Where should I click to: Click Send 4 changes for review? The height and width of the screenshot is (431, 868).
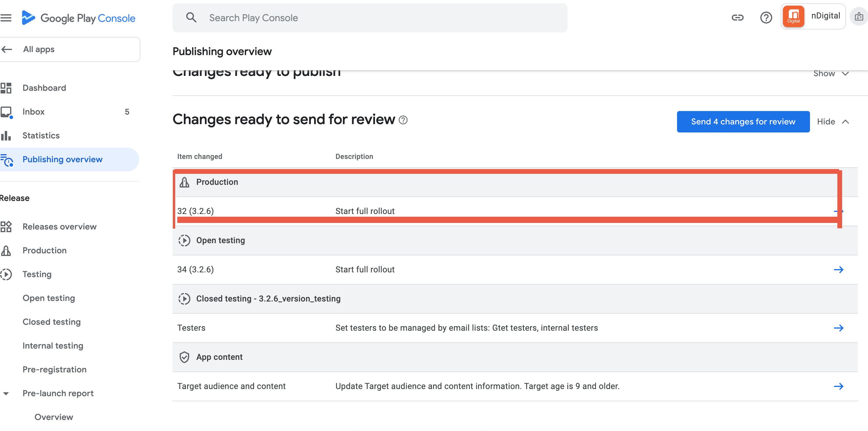pyautogui.click(x=743, y=122)
